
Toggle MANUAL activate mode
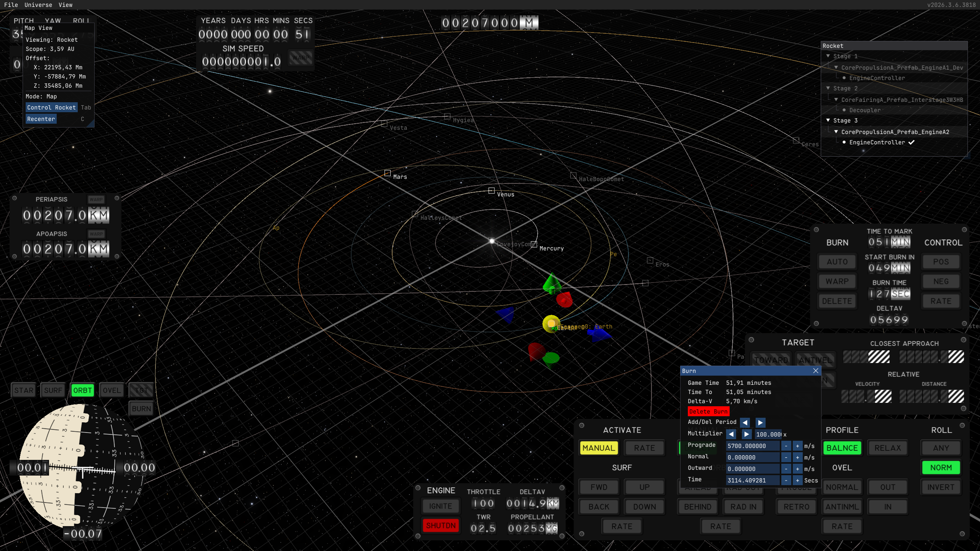[598, 448]
